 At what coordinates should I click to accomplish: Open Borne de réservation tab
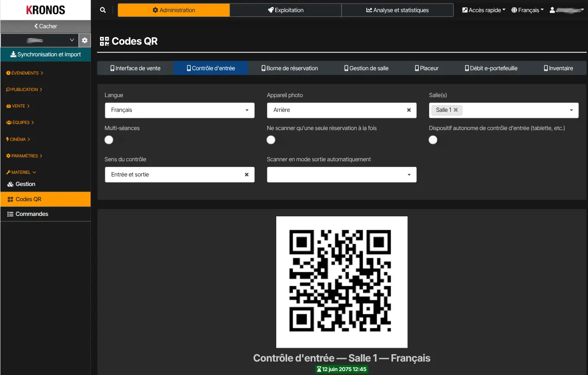pos(290,68)
